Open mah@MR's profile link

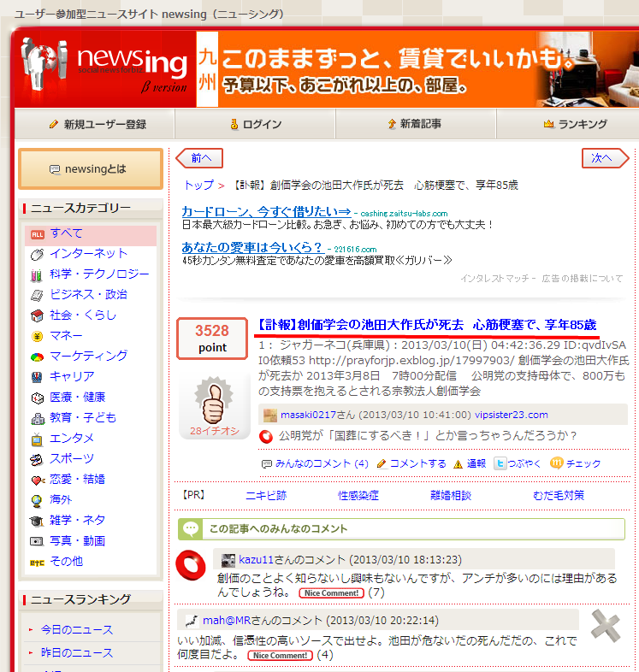(227, 620)
